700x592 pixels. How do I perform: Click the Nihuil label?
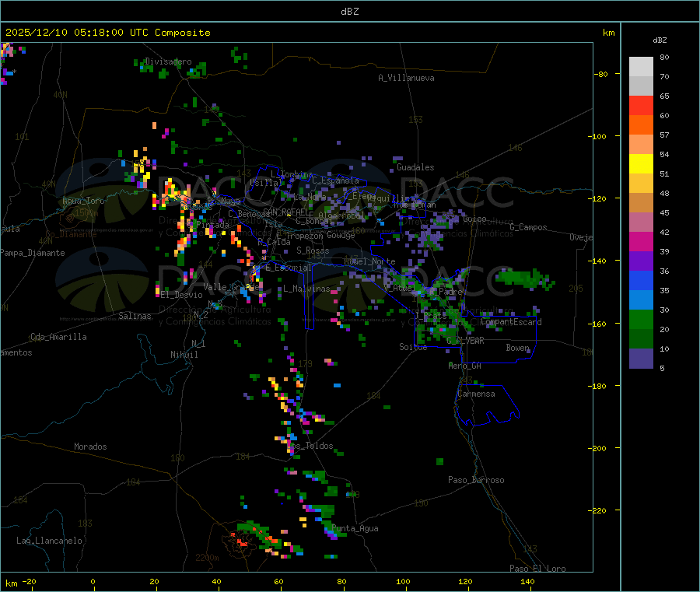tap(184, 355)
